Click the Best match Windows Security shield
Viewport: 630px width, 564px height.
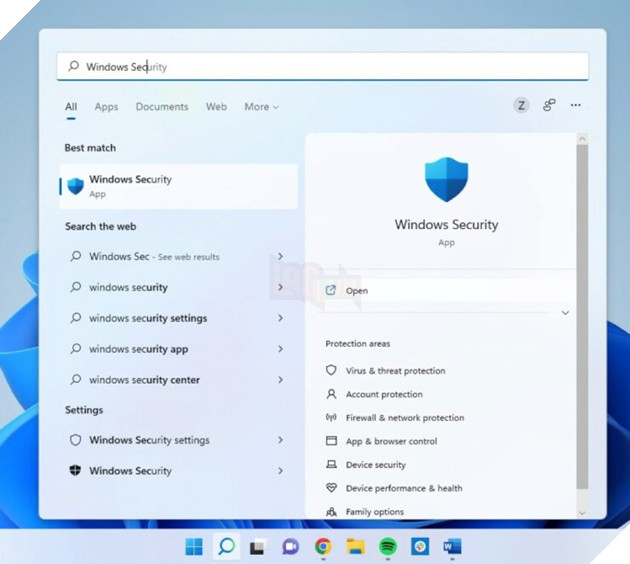76,186
